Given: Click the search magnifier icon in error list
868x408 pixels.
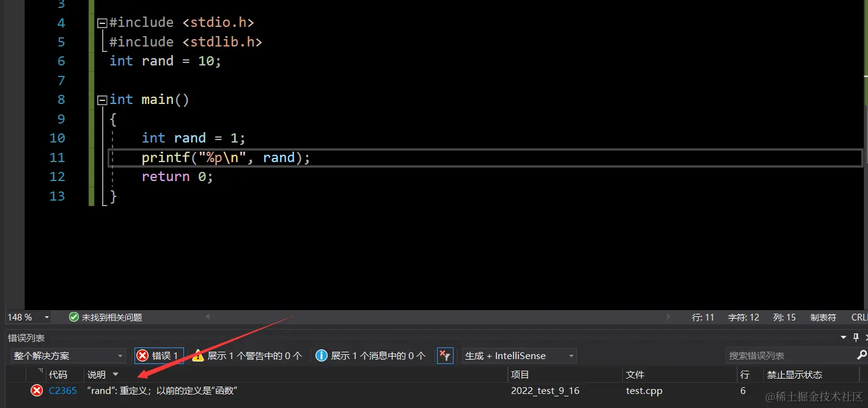Looking at the screenshot, I should [862, 355].
